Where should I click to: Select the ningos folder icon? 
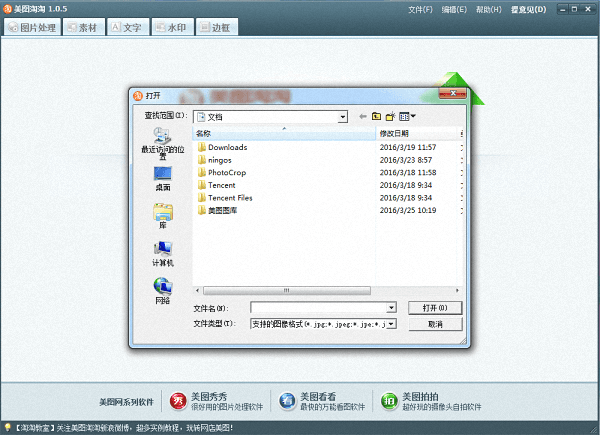tap(202, 160)
